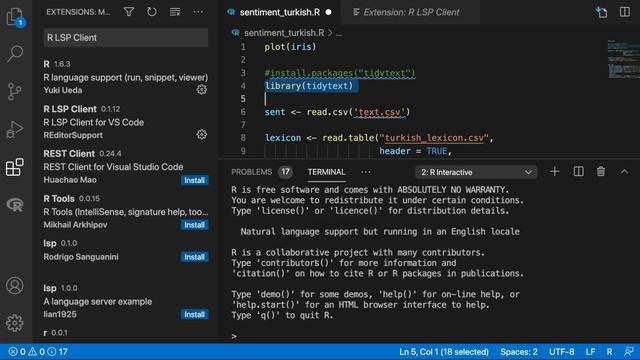
Task: Click the library(tidytext) line
Action: pos(309,86)
